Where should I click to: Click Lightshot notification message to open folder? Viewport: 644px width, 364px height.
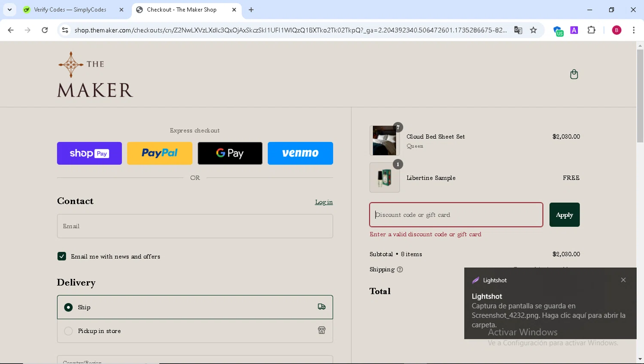pyautogui.click(x=548, y=315)
